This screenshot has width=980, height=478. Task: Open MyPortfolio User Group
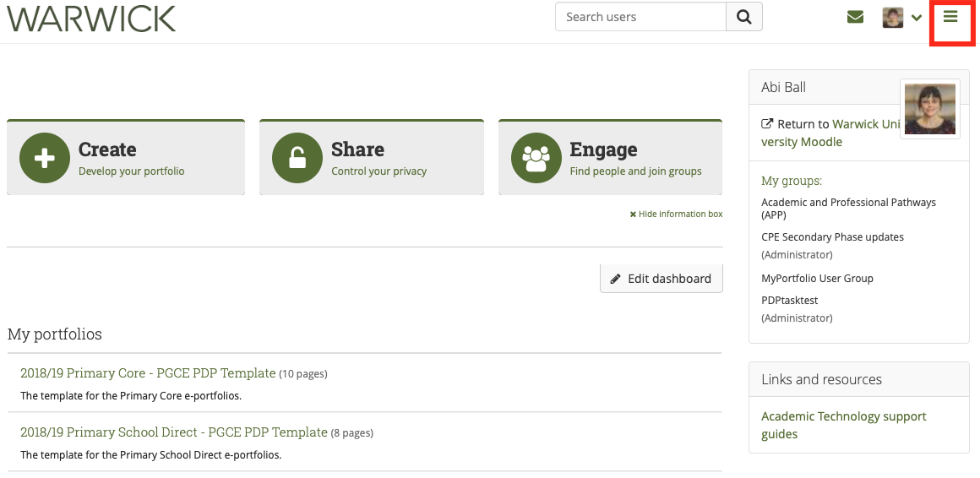pyautogui.click(x=817, y=279)
